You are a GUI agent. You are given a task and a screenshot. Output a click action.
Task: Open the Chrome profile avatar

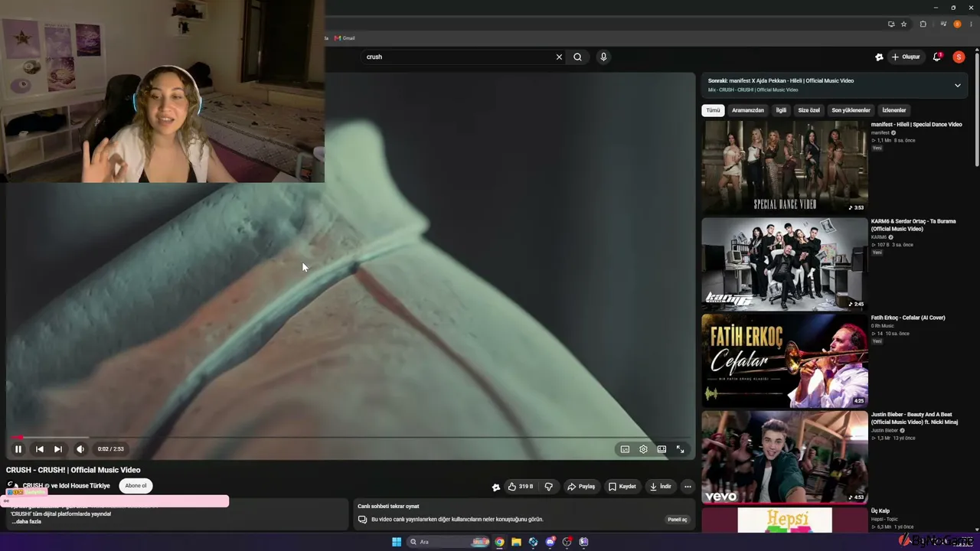pos(957,24)
